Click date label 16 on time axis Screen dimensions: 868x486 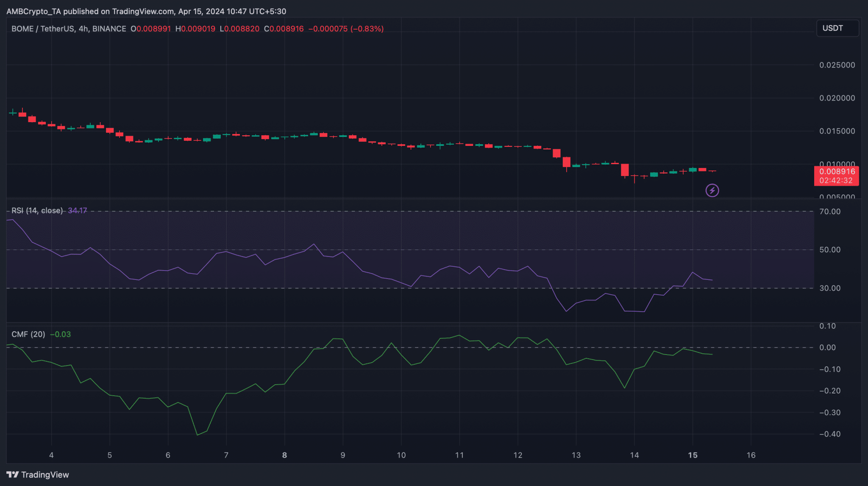point(751,455)
